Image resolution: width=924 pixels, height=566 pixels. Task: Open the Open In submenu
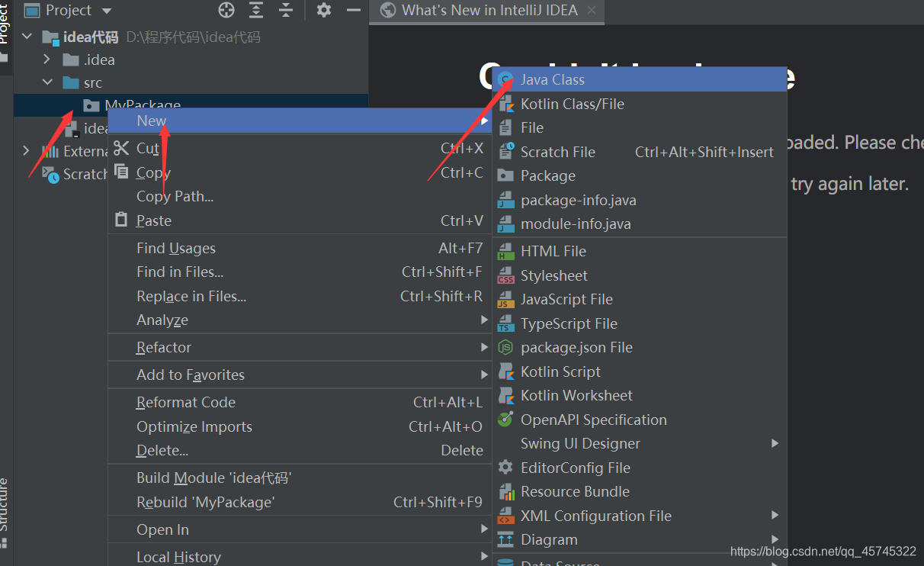pyautogui.click(x=300, y=529)
